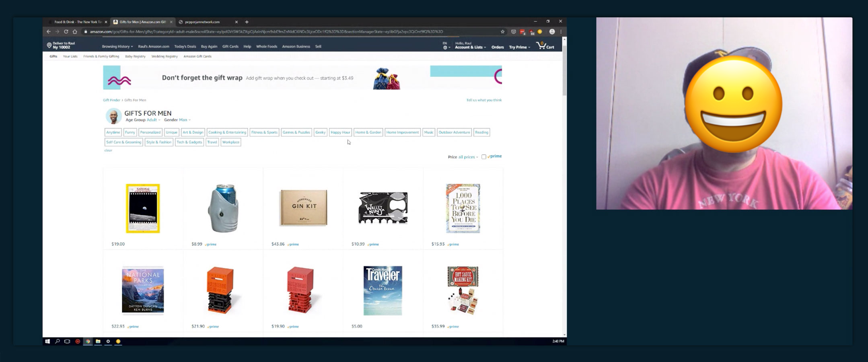Reload the Amazon page
868x362 pixels.
click(66, 32)
